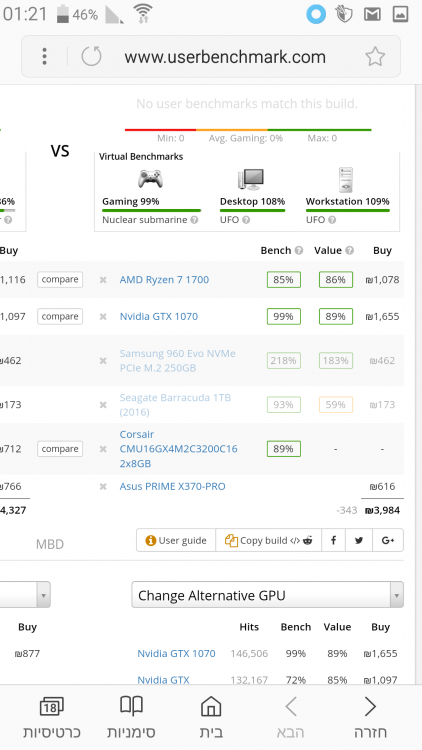Image resolution: width=422 pixels, height=750 pixels.
Task: Open Change Alternative GPU dropdown
Action: pyautogui.click(x=267, y=595)
